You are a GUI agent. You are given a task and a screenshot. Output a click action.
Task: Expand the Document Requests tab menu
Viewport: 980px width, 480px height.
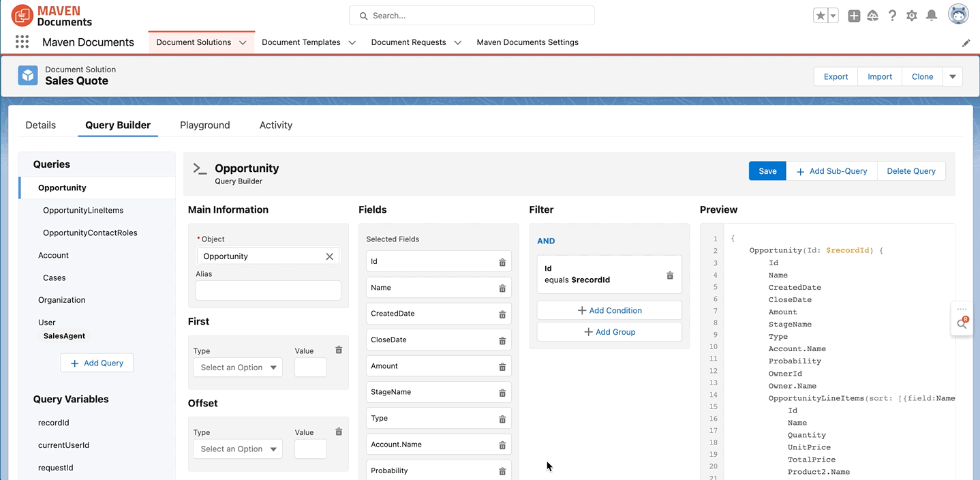click(457, 42)
